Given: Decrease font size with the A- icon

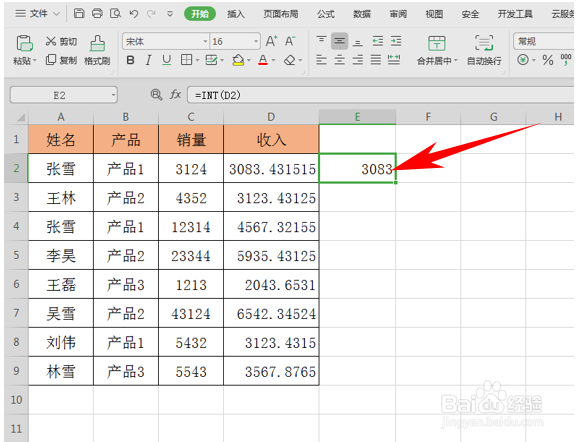Looking at the screenshot, I should point(290,41).
